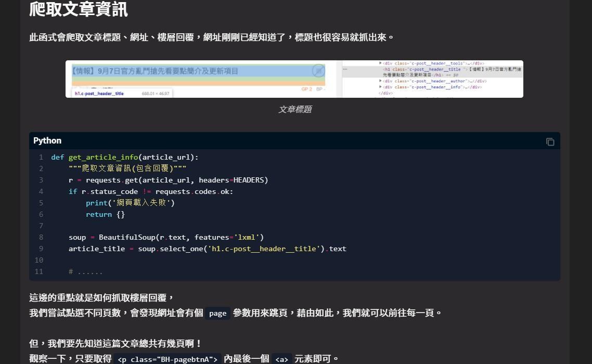Click the 文章標題 image caption
592x364 pixels.
(x=294, y=110)
